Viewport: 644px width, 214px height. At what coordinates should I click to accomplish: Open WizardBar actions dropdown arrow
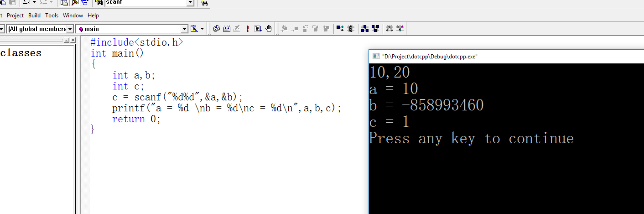tap(202, 29)
